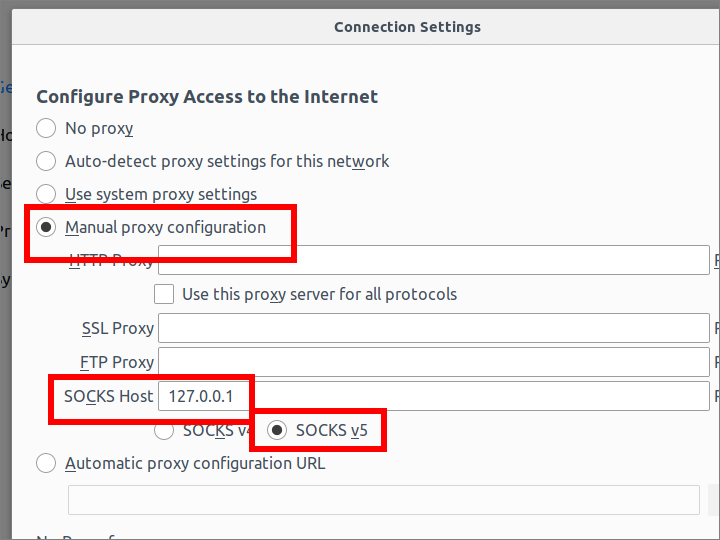
Task: Click the SOCKS Host label text
Action: pyautogui.click(x=109, y=396)
